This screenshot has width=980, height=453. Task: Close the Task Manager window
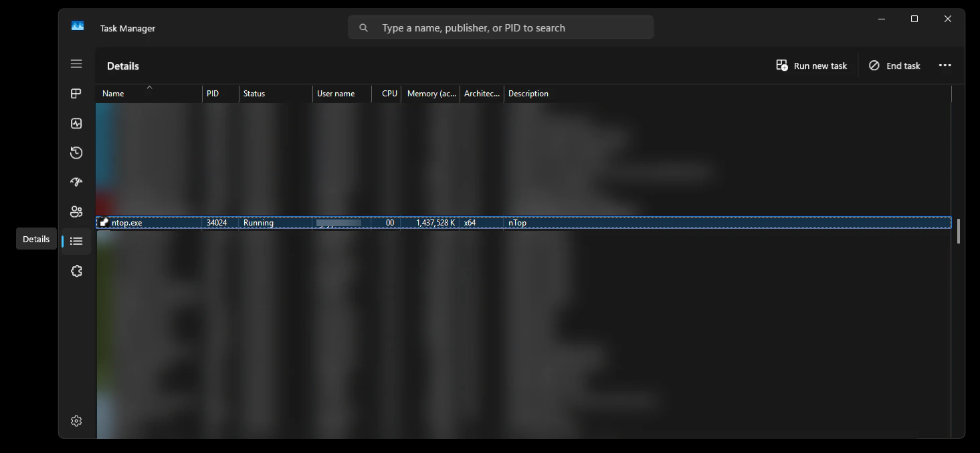pyautogui.click(x=947, y=19)
